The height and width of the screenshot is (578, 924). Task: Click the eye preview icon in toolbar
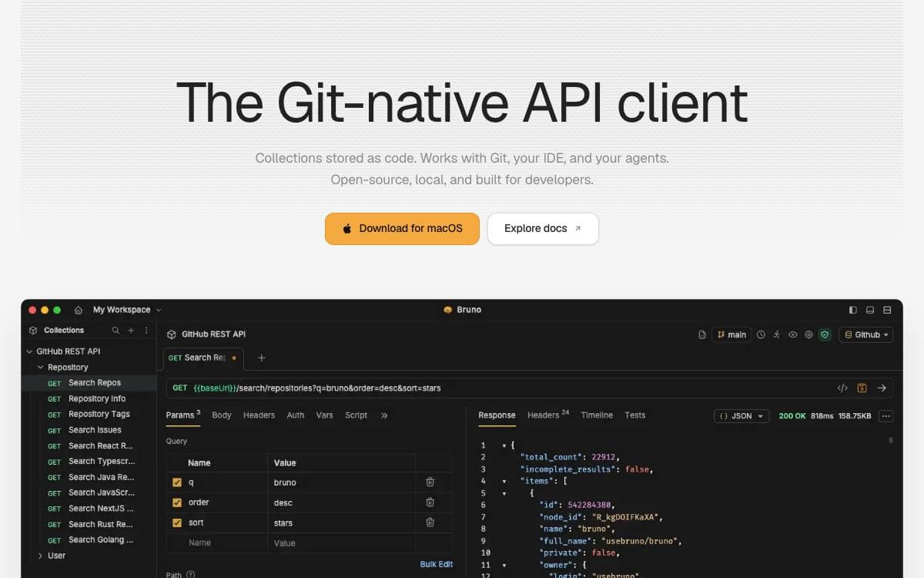792,334
